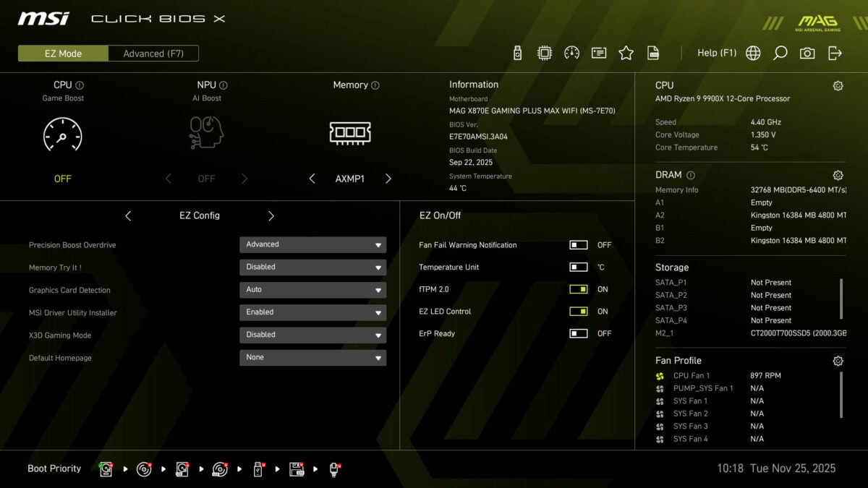This screenshot has height=488, width=868.
Task: Open the DRAM settings gear icon
Action: (x=838, y=175)
